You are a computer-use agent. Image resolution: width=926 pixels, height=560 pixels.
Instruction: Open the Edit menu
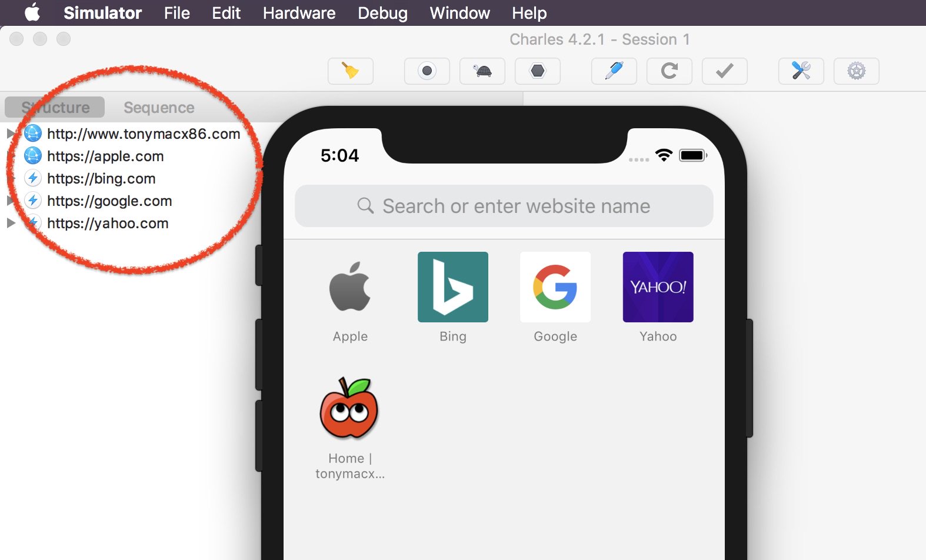(226, 13)
